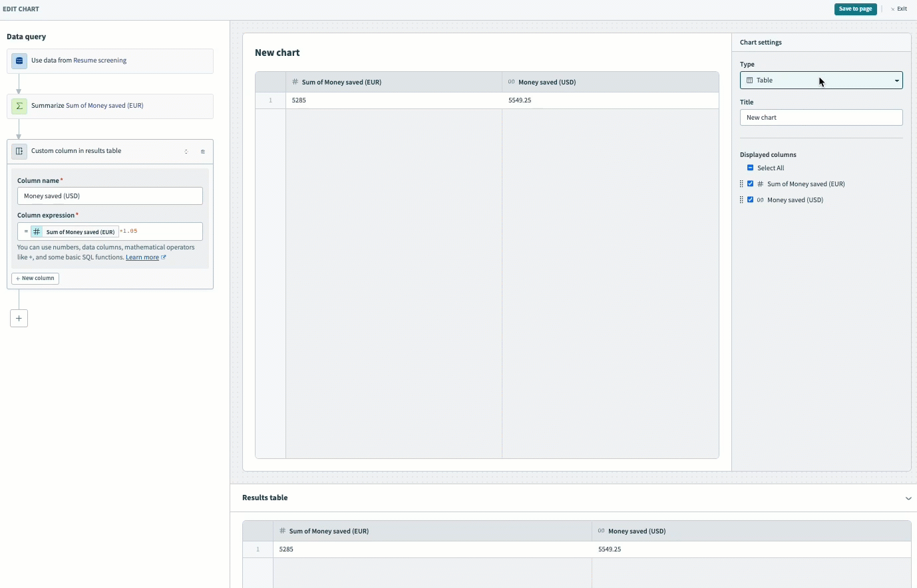Uncheck Sum of Money saved (EUR) displayed column
The width and height of the screenshot is (917, 588).
750,184
